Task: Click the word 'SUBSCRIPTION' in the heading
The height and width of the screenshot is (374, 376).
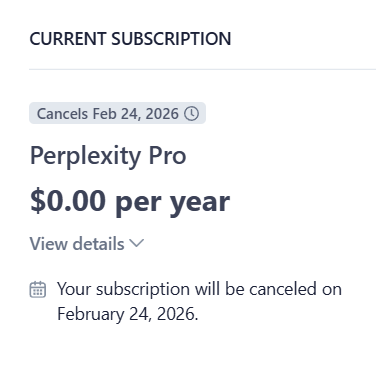Action: click(171, 39)
